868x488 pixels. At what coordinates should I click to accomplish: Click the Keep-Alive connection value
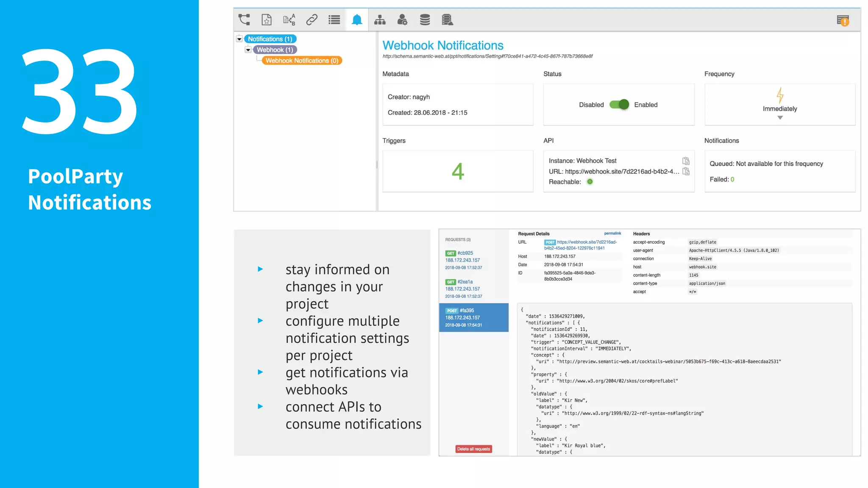tap(700, 259)
